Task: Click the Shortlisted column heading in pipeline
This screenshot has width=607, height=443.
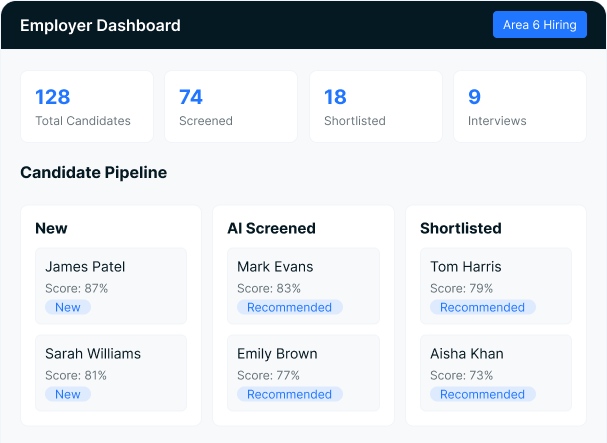Action: tap(461, 228)
